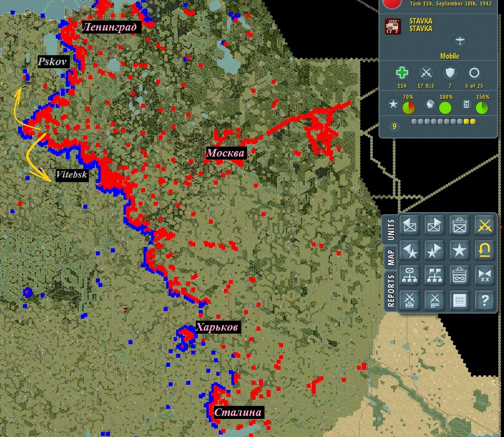Open the question mark help icon

(x=484, y=301)
